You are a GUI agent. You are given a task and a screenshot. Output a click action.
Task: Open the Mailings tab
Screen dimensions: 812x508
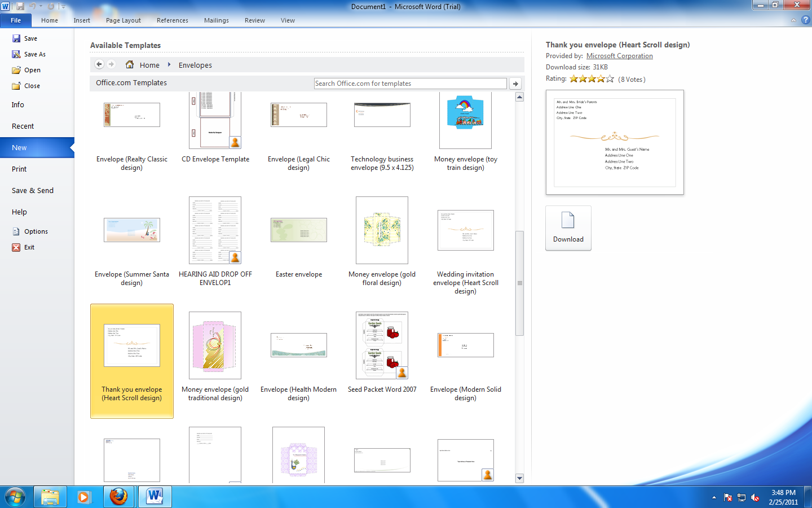[217, 20]
